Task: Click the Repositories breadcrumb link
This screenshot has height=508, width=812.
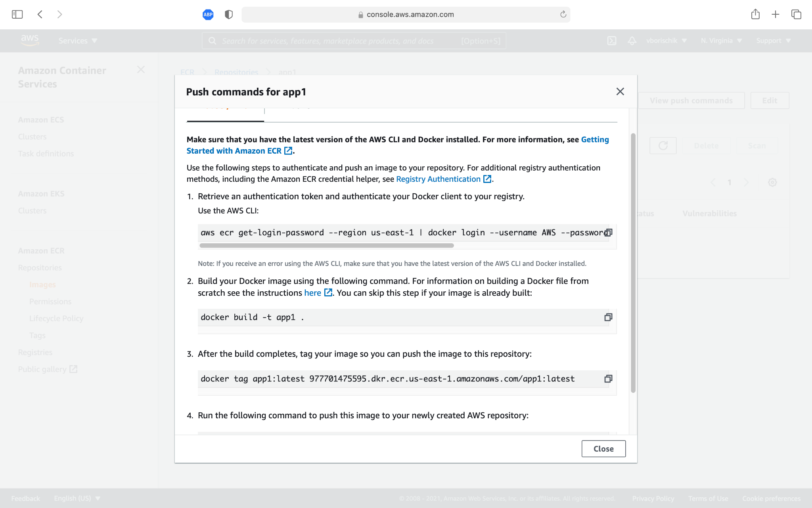Action: 236,72
